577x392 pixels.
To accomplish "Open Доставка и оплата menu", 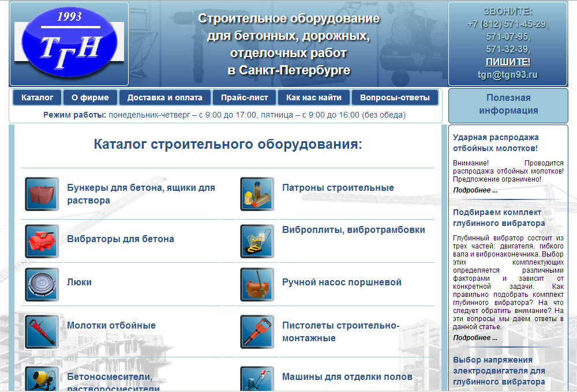I will (165, 97).
